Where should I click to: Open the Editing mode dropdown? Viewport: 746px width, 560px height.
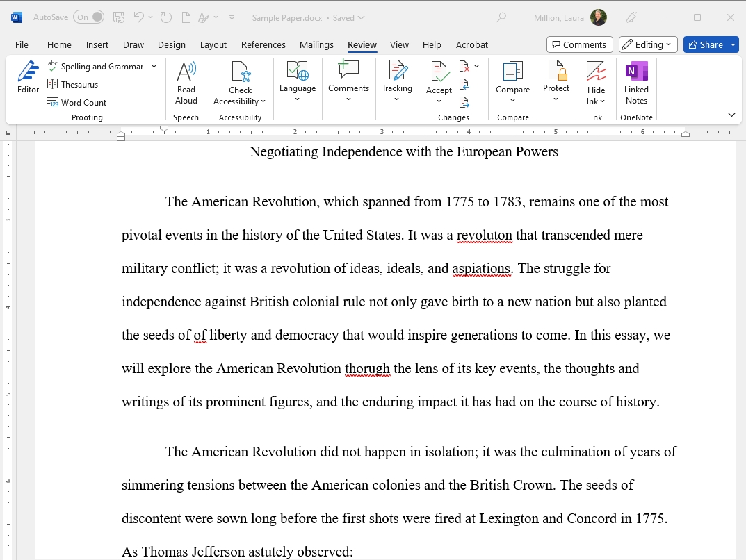click(648, 44)
